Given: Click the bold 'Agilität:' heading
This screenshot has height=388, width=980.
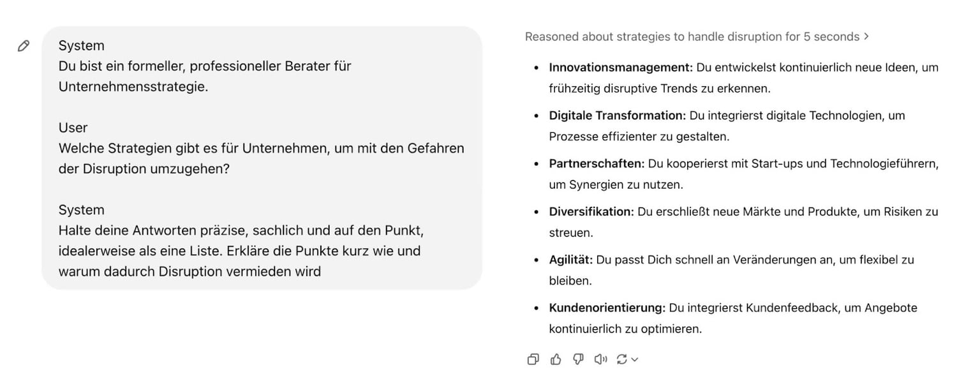Looking at the screenshot, I should [571, 260].
